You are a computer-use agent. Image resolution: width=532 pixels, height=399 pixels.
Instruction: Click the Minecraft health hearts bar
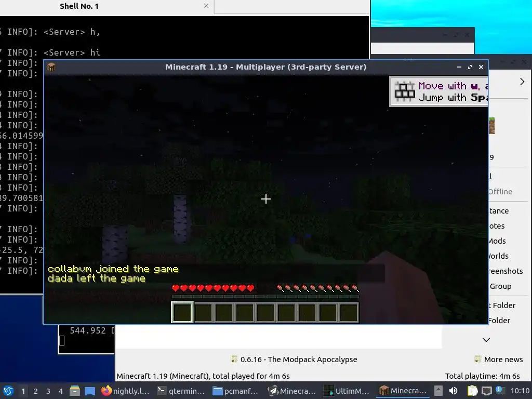coord(212,288)
